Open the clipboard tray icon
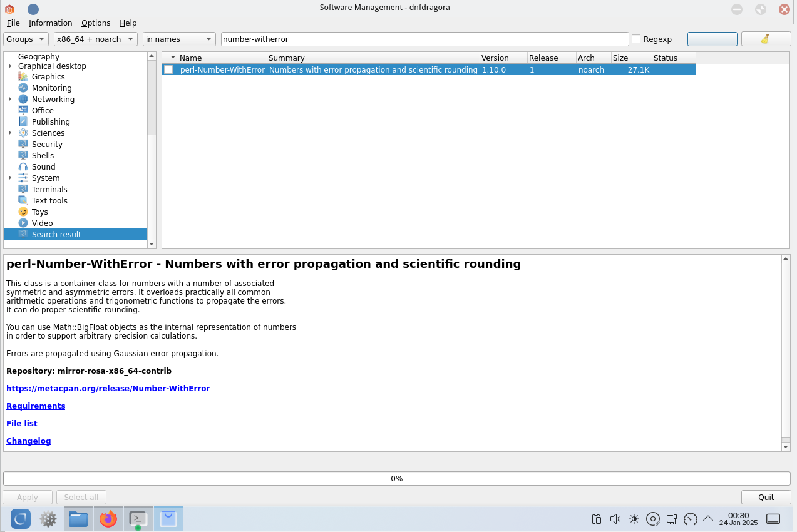The height and width of the screenshot is (532, 797). tap(597, 519)
